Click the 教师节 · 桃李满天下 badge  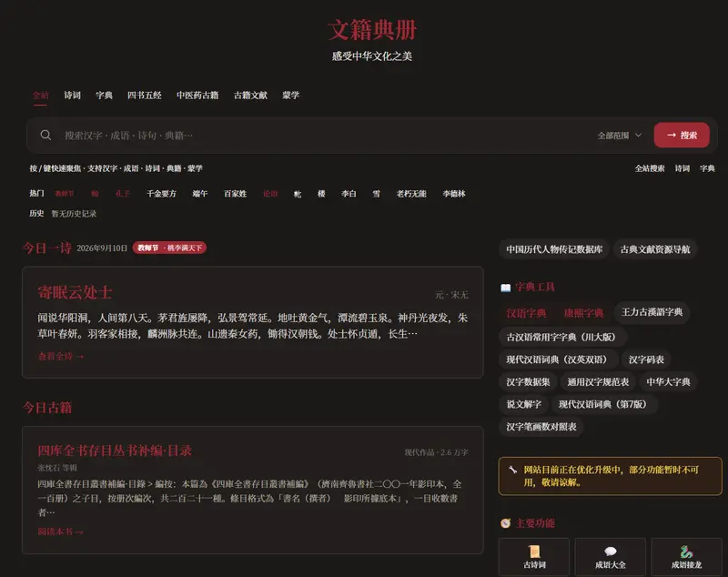(169, 248)
